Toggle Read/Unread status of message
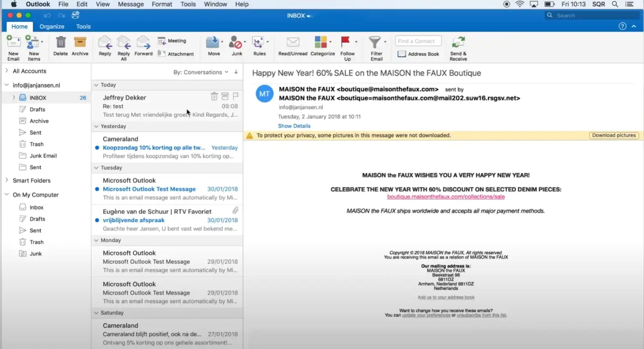Viewport: 644px width, 349px height. click(x=293, y=43)
